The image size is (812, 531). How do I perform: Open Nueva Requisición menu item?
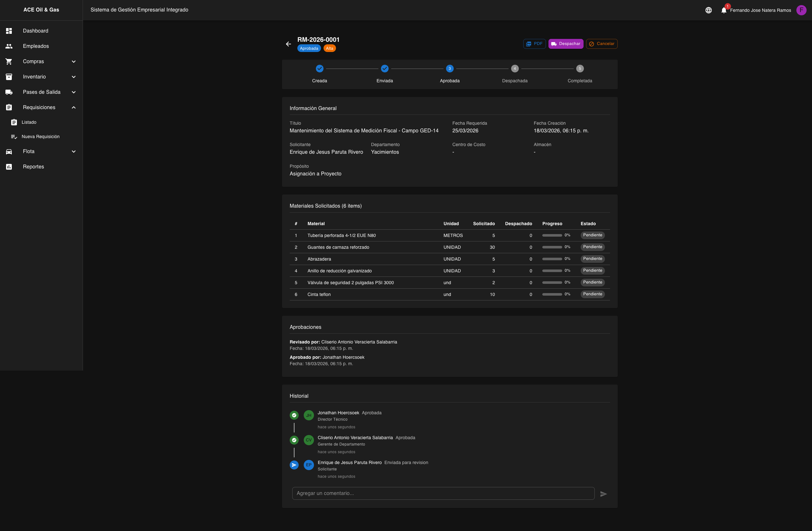40,136
